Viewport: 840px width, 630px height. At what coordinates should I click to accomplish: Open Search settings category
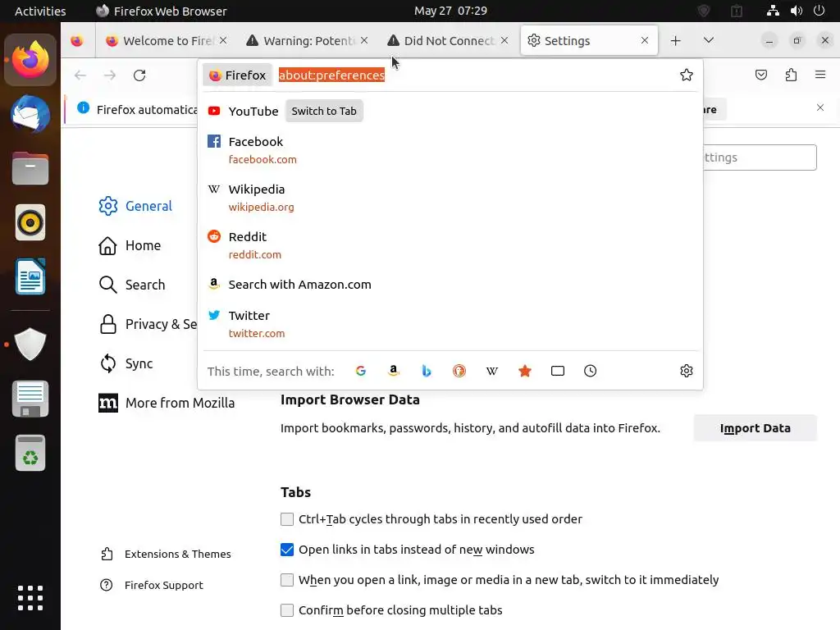point(132,285)
